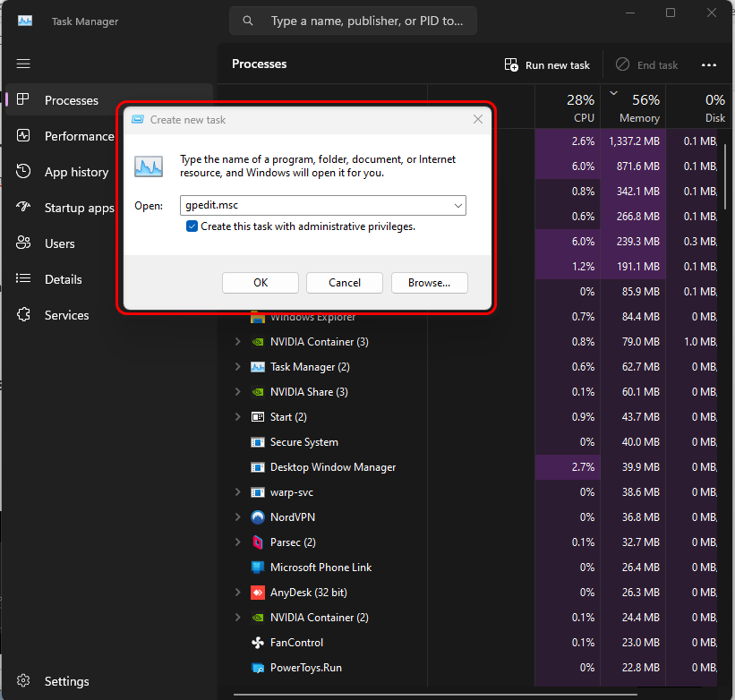The width and height of the screenshot is (735, 700).
Task: Click the Cancel button in dialog
Action: 345,283
